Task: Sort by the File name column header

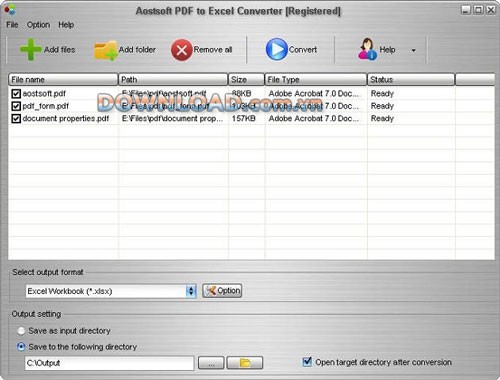Action: tap(63, 80)
